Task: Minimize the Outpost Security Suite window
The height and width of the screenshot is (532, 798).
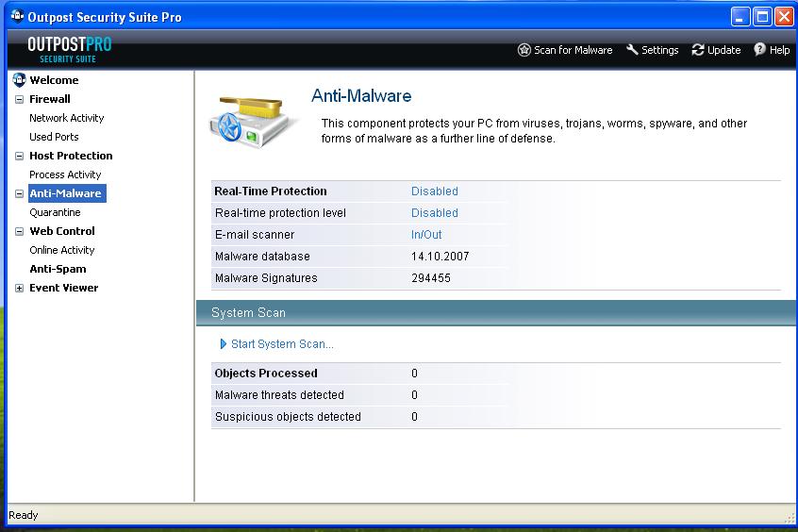Action: coord(740,17)
